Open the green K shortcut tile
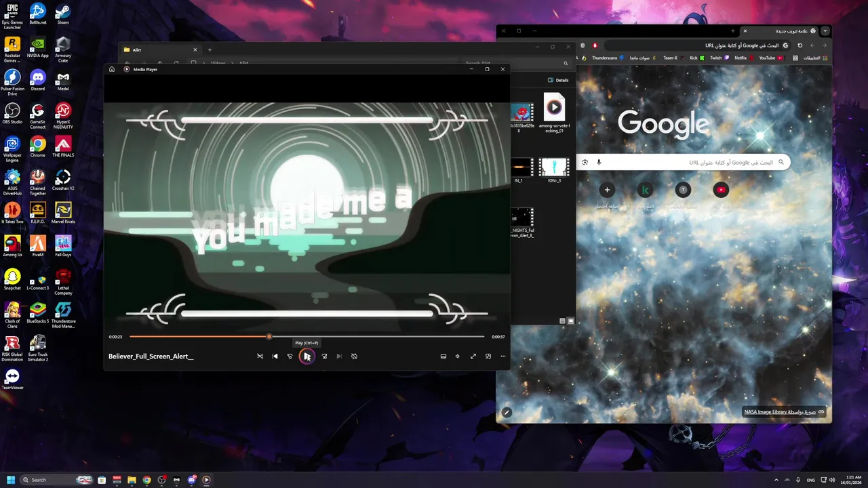Screen dimensions: 868x488 tap(645, 190)
